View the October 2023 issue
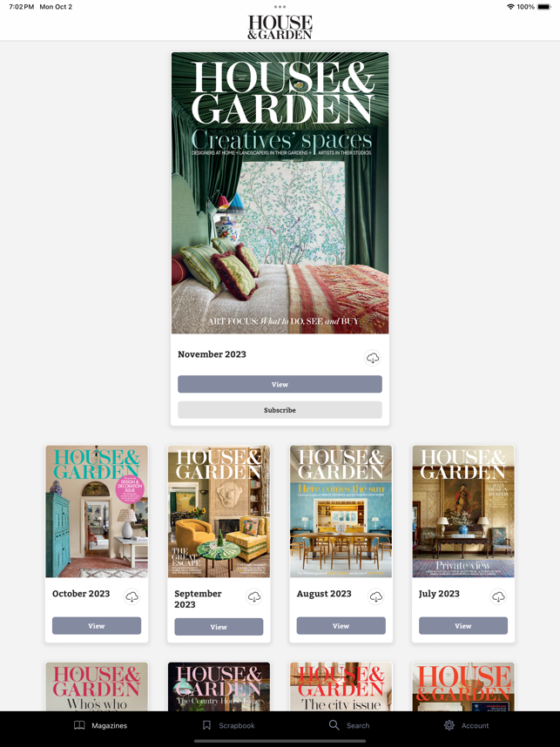This screenshot has height=747, width=560. click(97, 626)
